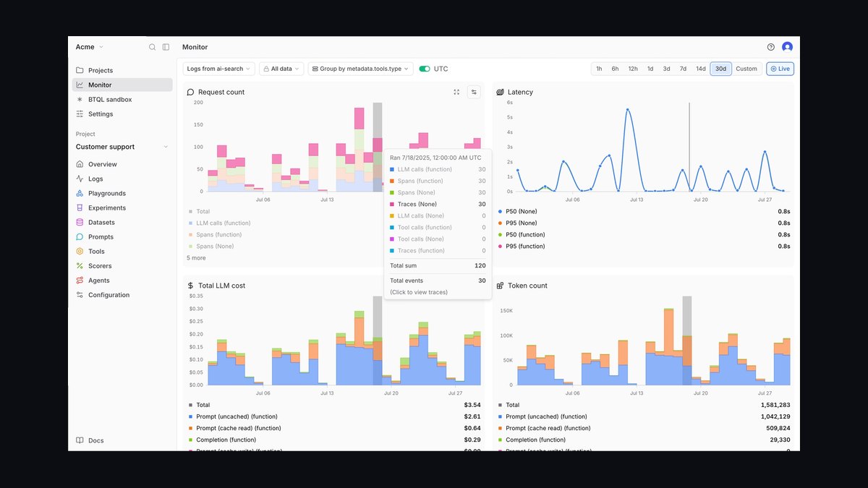Toggle P95 (None) latency series
Viewport: 868px width, 488px height.
517,223
